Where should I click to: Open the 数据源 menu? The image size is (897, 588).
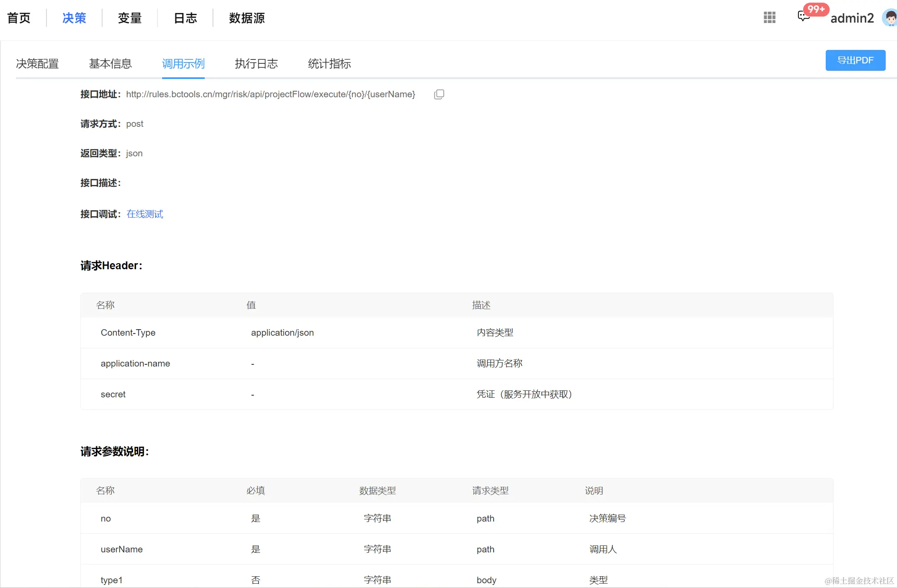[x=247, y=18]
